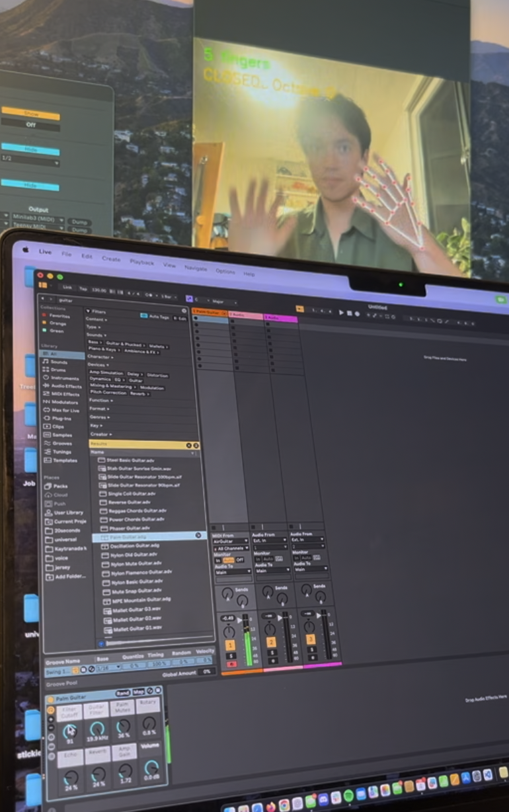Open Max for Live category
The width and height of the screenshot is (509, 812).
pyautogui.click(x=61, y=411)
